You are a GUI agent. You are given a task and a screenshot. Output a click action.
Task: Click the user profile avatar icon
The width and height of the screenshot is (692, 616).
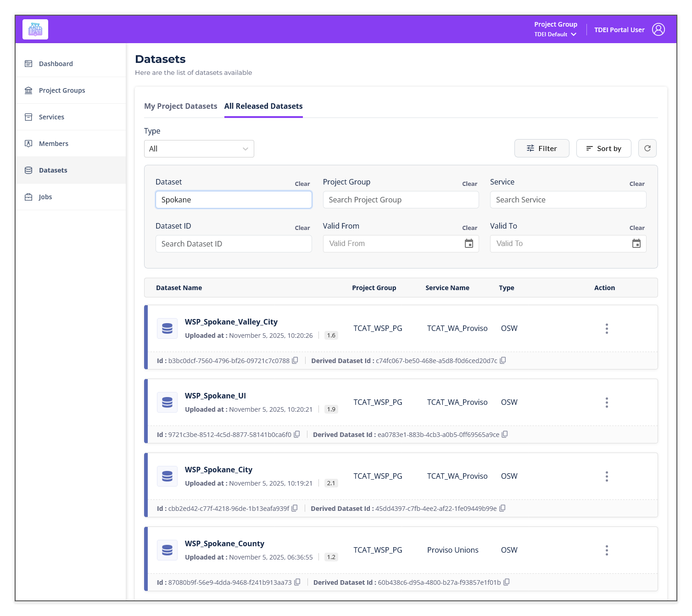tap(658, 29)
